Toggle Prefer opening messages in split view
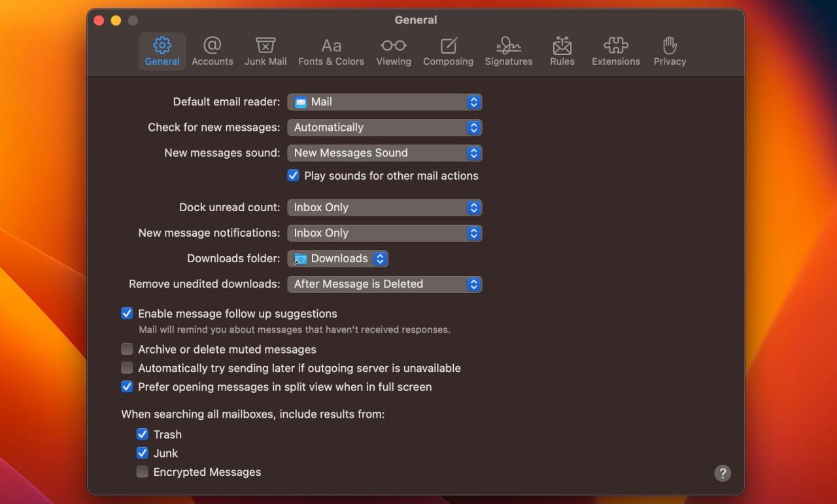 127,387
